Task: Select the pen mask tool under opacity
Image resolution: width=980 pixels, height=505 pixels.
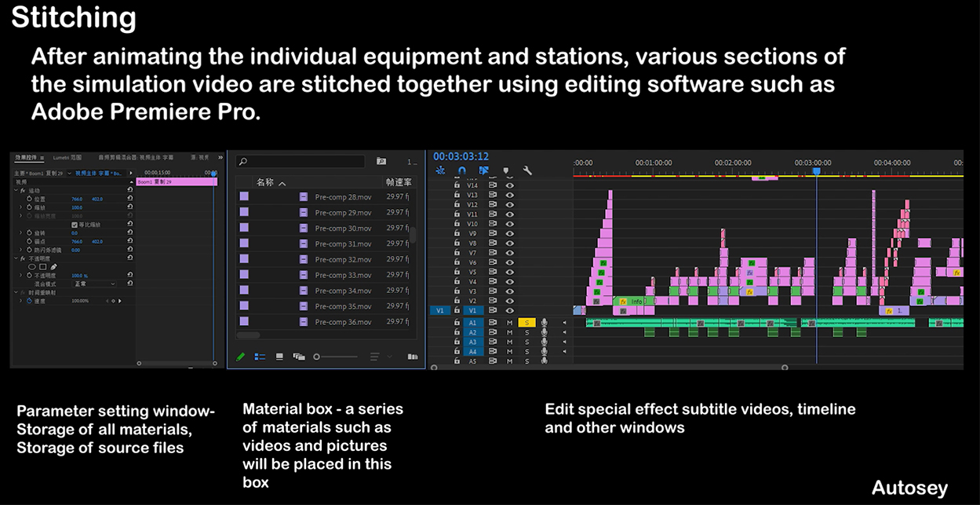Action: pyautogui.click(x=54, y=267)
